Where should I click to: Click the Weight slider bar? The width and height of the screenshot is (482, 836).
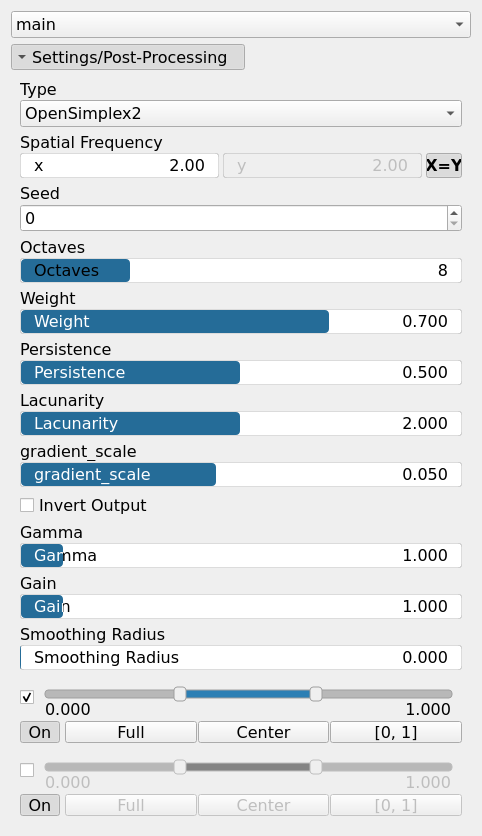click(x=240, y=321)
